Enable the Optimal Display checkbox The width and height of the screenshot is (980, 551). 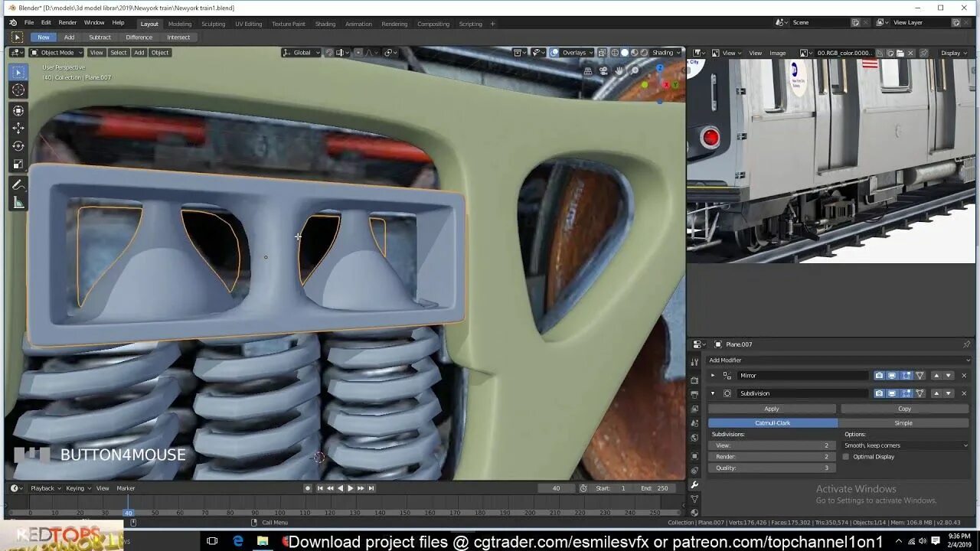[x=846, y=457]
